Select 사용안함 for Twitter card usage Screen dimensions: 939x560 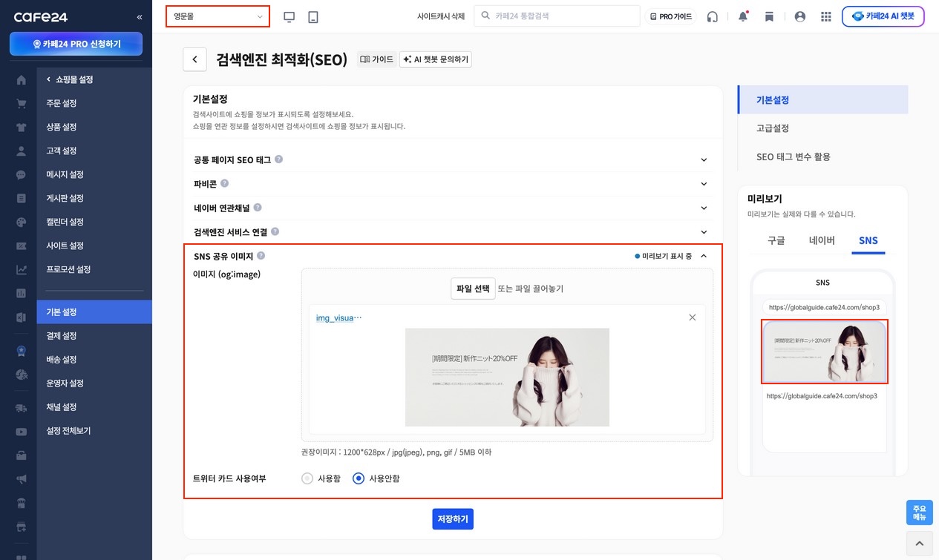(x=359, y=478)
